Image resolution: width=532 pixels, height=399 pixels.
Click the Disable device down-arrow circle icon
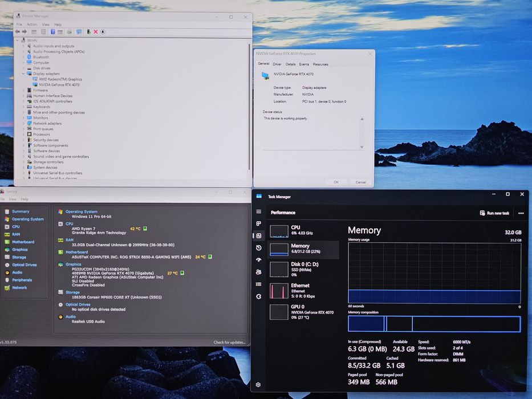coord(103,31)
